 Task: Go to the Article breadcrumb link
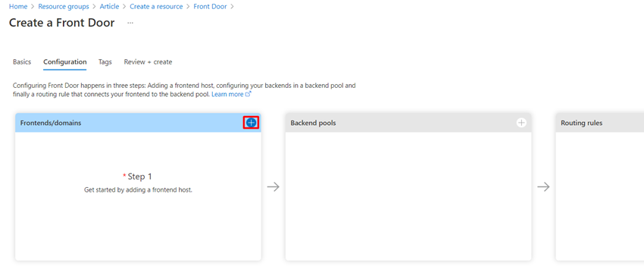tap(109, 7)
